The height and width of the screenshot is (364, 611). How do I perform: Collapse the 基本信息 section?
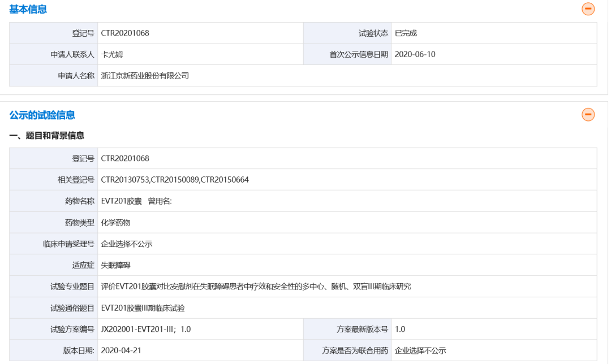(588, 9)
